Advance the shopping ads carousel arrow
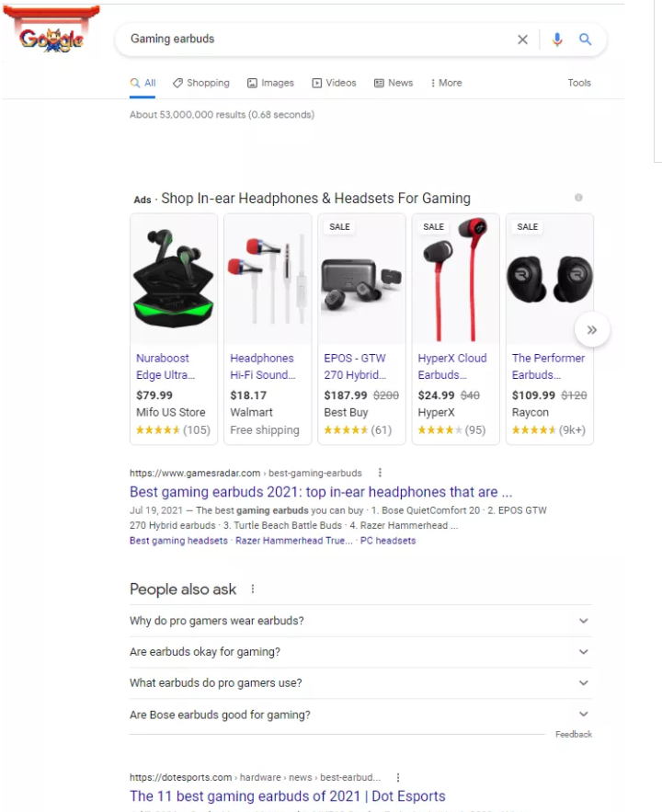Screen dimensions: 662x812 592,330
